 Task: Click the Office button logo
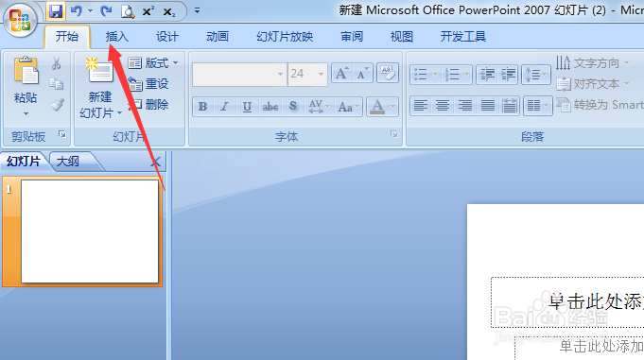point(20,20)
